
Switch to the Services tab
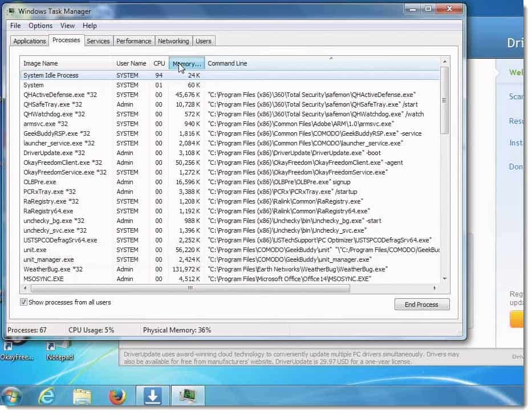98,41
